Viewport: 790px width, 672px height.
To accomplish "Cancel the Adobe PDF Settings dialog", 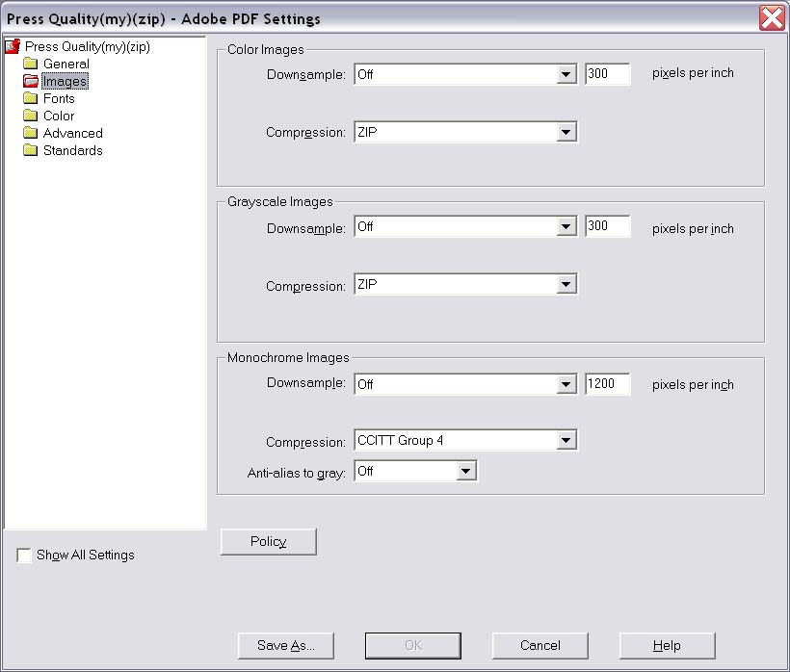I will [x=540, y=646].
